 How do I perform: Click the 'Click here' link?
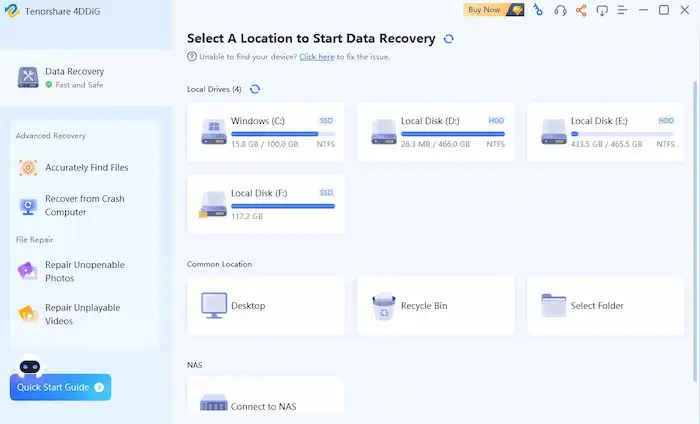[316, 57]
